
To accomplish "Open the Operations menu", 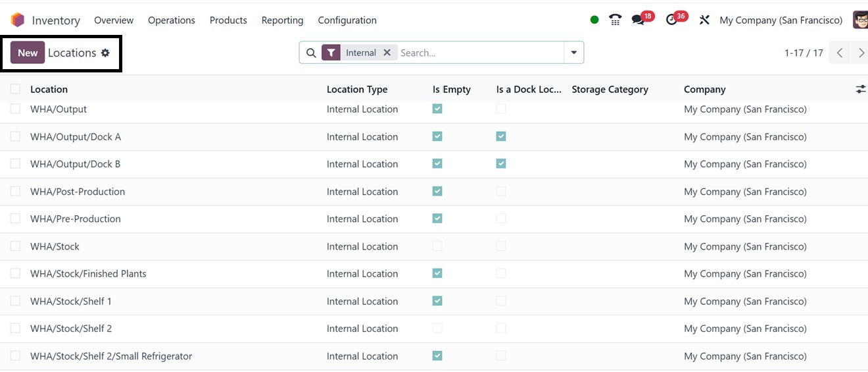I will pyautogui.click(x=172, y=20).
